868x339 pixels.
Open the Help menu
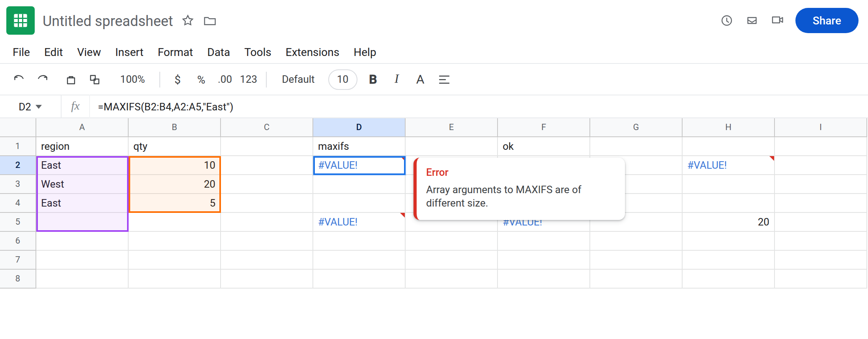click(365, 52)
